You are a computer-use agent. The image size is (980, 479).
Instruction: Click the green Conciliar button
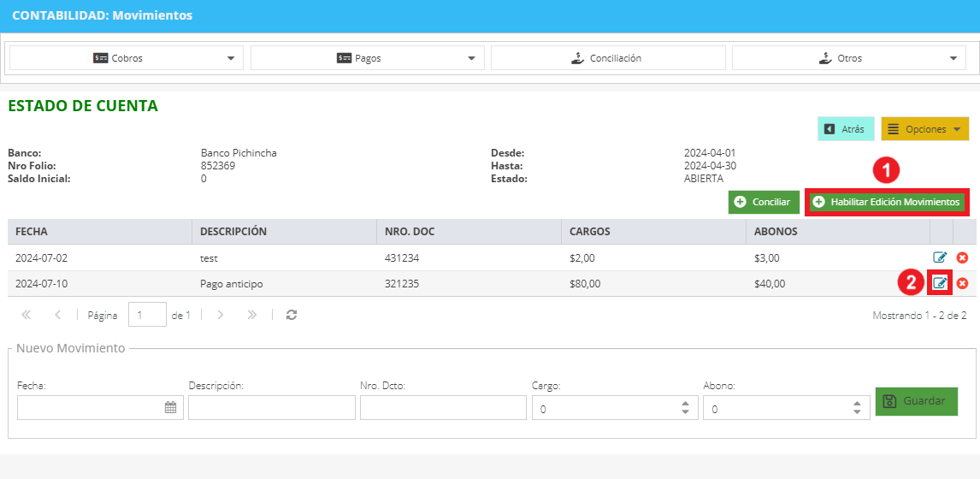tap(764, 202)
